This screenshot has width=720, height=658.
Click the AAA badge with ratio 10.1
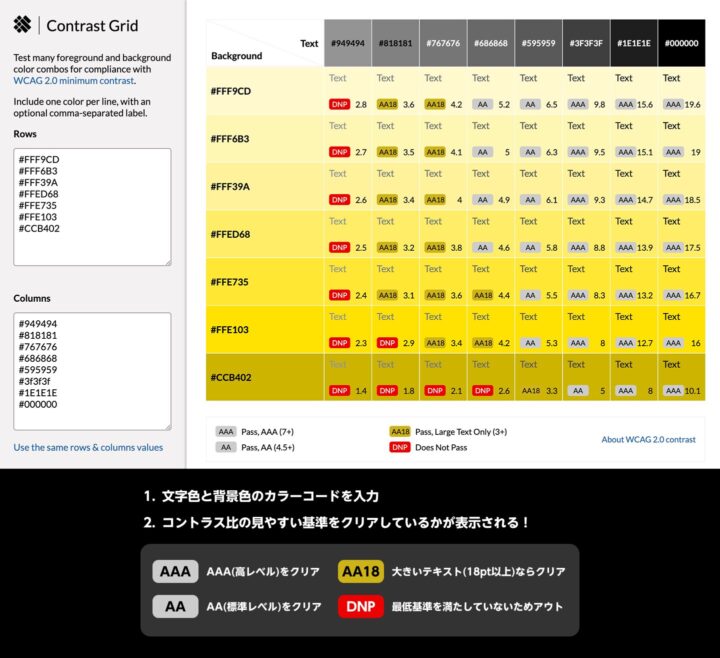pyautogui.click(x=673, y=391)
